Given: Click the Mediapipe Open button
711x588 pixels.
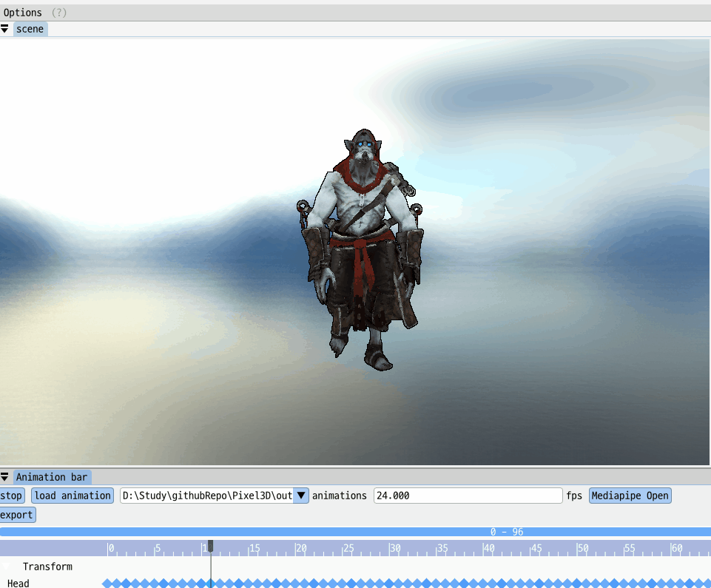Looking at the screenshot, I should coord(630,496).
